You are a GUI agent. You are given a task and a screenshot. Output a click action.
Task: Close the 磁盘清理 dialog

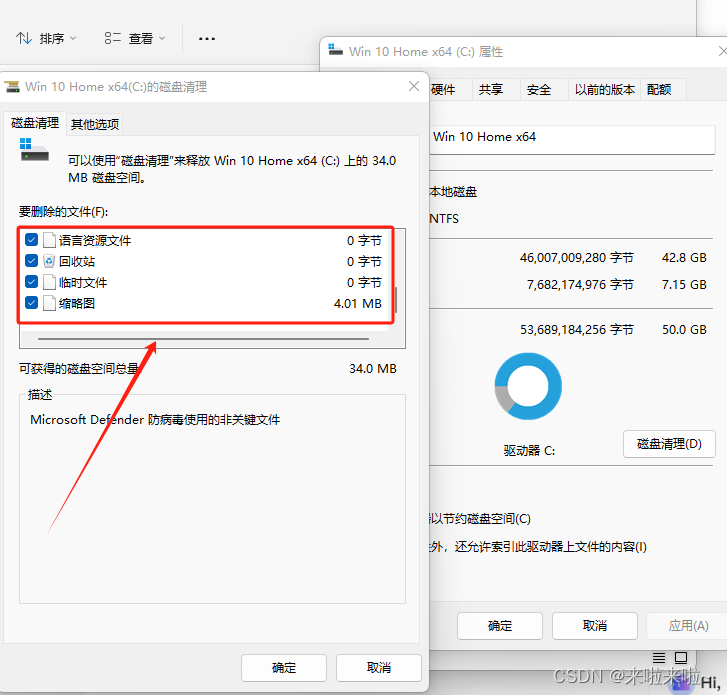414,86
